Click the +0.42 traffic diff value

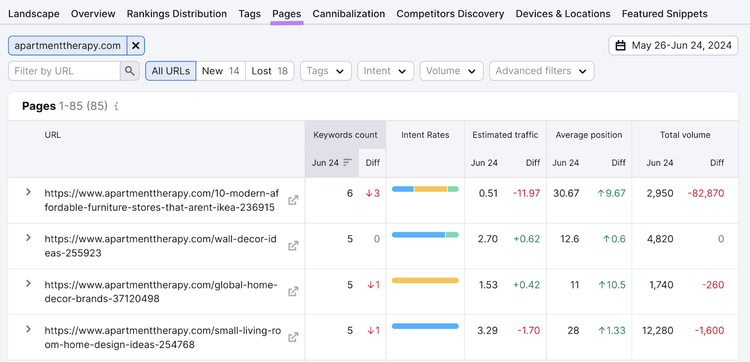point(527,285)
